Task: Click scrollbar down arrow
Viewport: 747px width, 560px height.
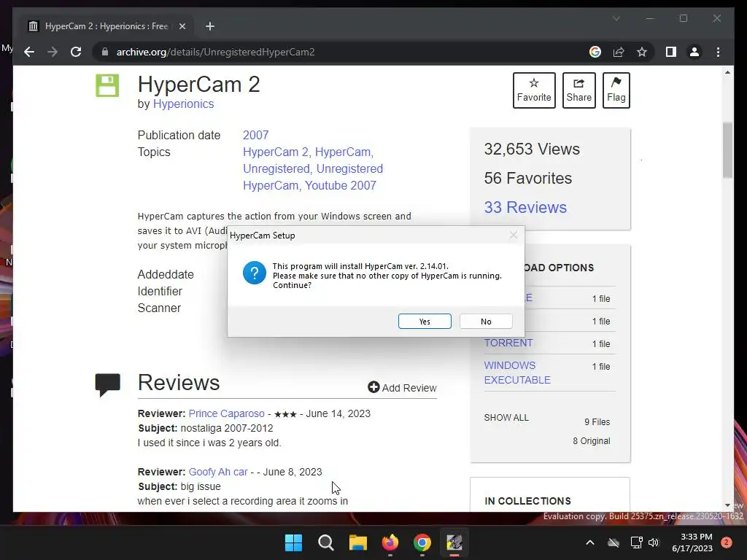Action: [727, 505]
